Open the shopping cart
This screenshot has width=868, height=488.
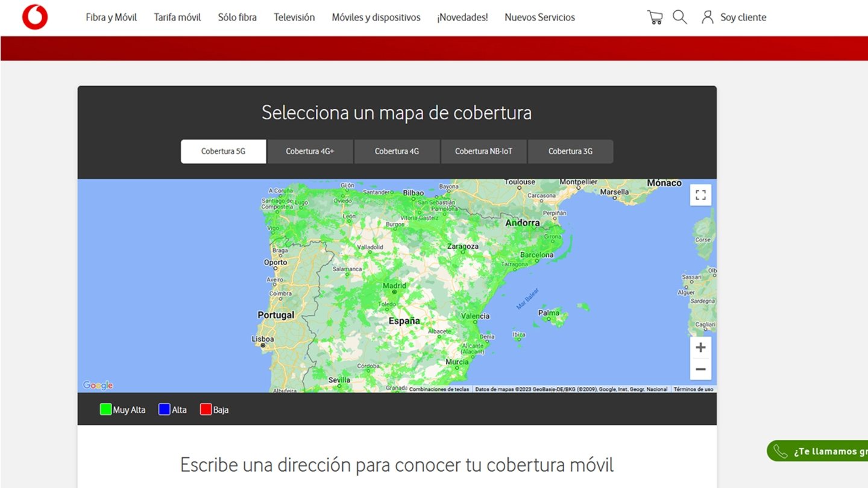(x=655, y=17)
